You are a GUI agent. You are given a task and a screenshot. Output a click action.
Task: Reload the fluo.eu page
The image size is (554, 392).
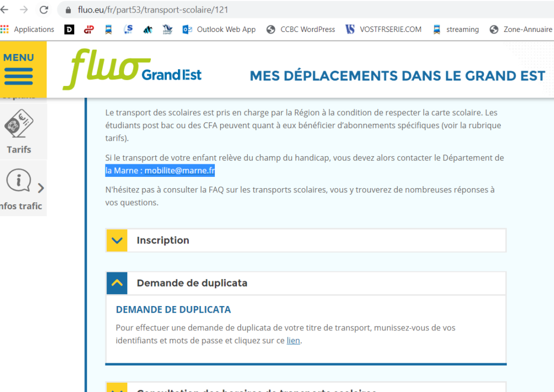click(x=44, y=10)
